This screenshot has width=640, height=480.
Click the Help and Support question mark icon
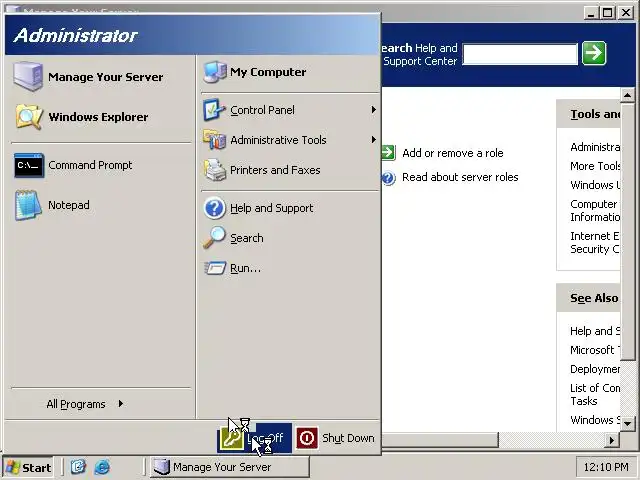pyautogui.click(x=214, y=208)
